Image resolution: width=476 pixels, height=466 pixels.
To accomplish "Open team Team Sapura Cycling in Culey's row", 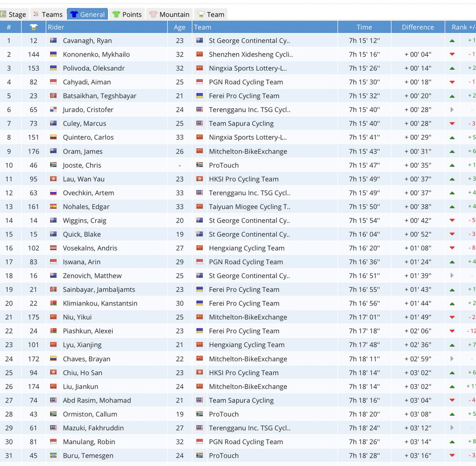I will (241, 123).
